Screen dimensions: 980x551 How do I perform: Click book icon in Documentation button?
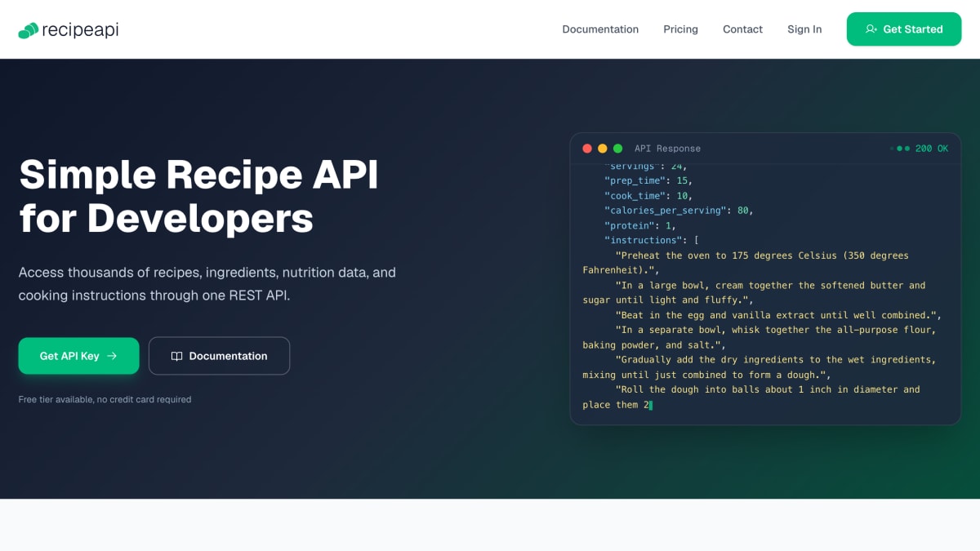click(x=176, y=356)
